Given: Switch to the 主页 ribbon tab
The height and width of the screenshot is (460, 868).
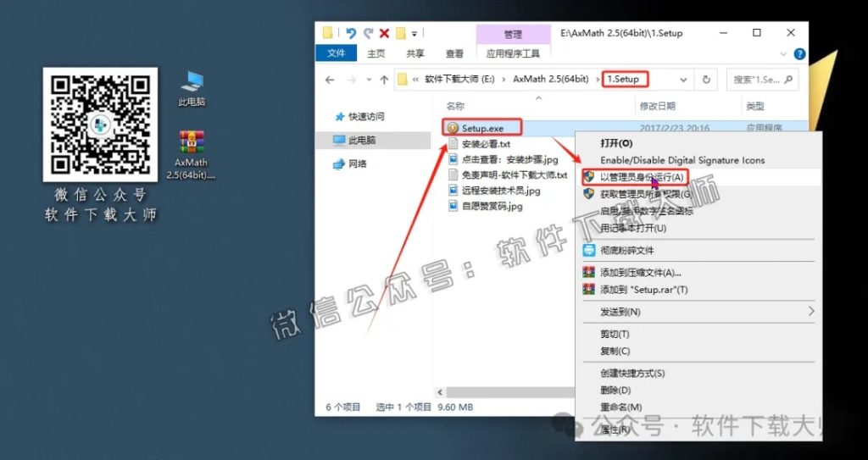Looking at the screenshot, I should point(376,53).
